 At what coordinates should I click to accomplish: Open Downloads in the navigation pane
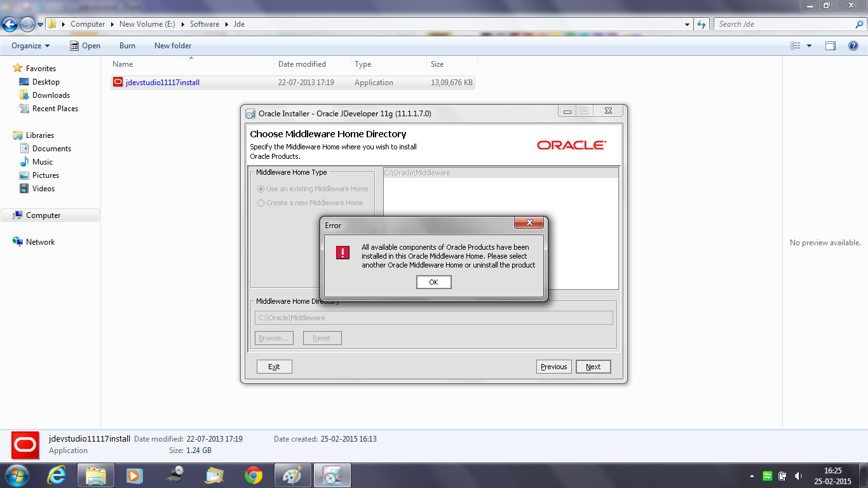51,95
